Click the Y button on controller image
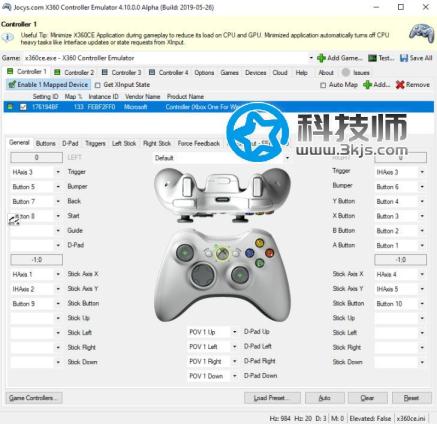437x424 pixels. point(259,243)
